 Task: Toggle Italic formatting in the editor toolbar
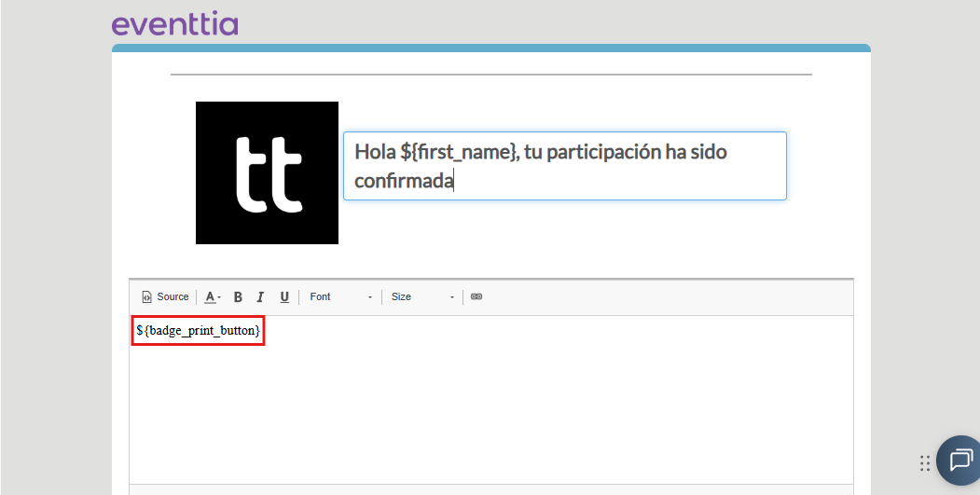[x=261, y=296]
